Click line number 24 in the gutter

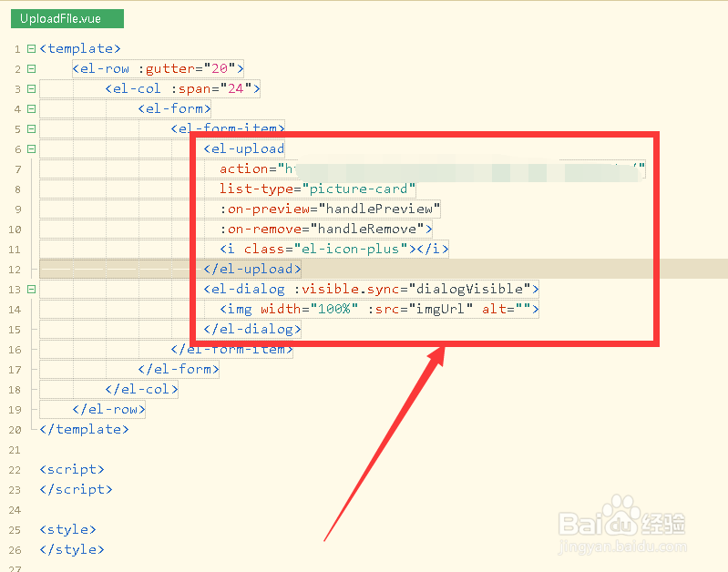point(15,510)
